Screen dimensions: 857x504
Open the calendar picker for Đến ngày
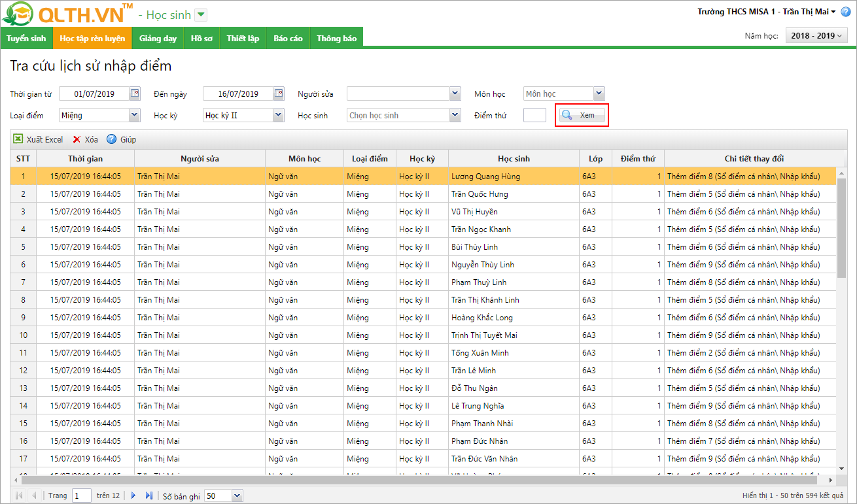pos(279,93)
